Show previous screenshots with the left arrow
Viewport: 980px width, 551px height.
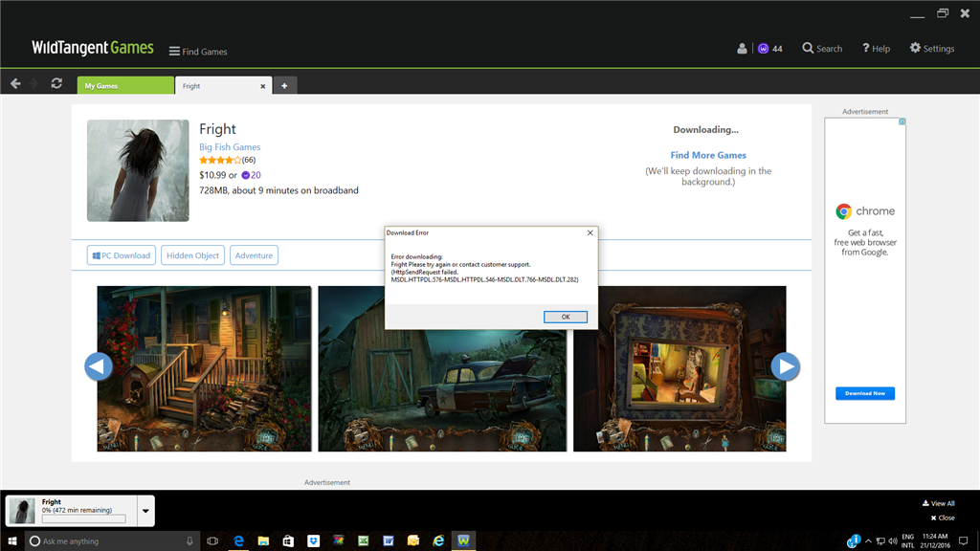coord(99,366)
